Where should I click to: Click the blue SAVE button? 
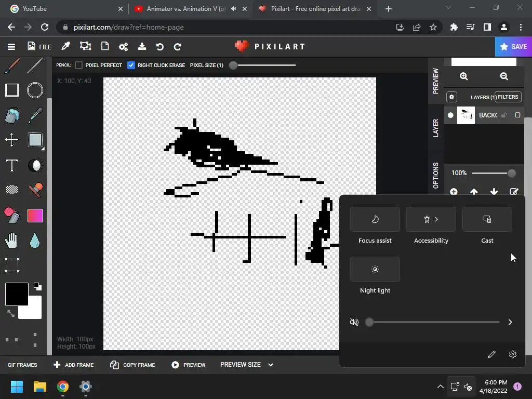513,46
